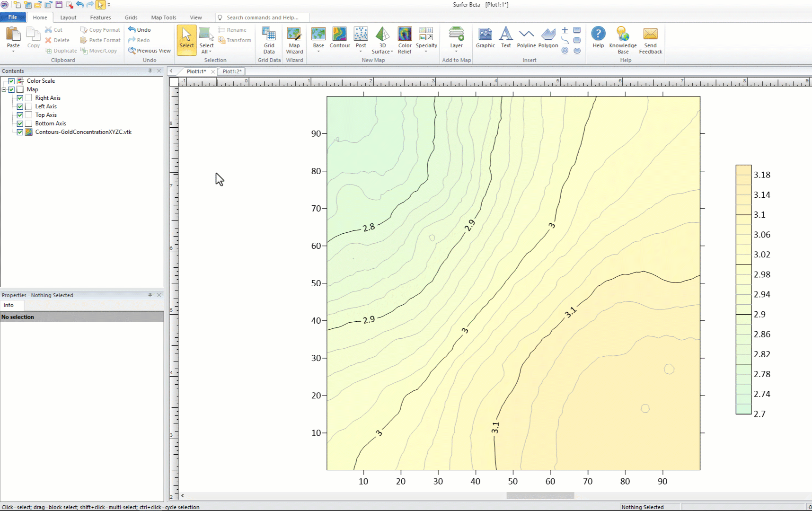Launch the Map Wizard
Screen dimensions: 812x511
click(294, 40)
